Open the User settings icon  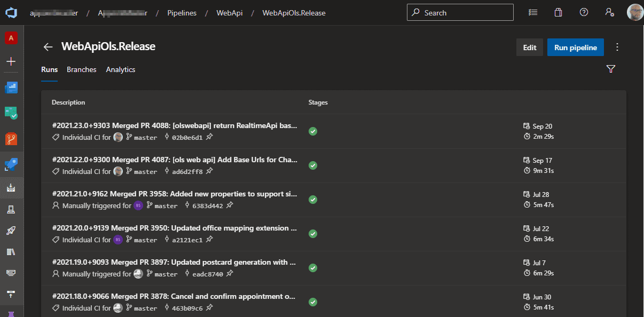tap(609, 13)
